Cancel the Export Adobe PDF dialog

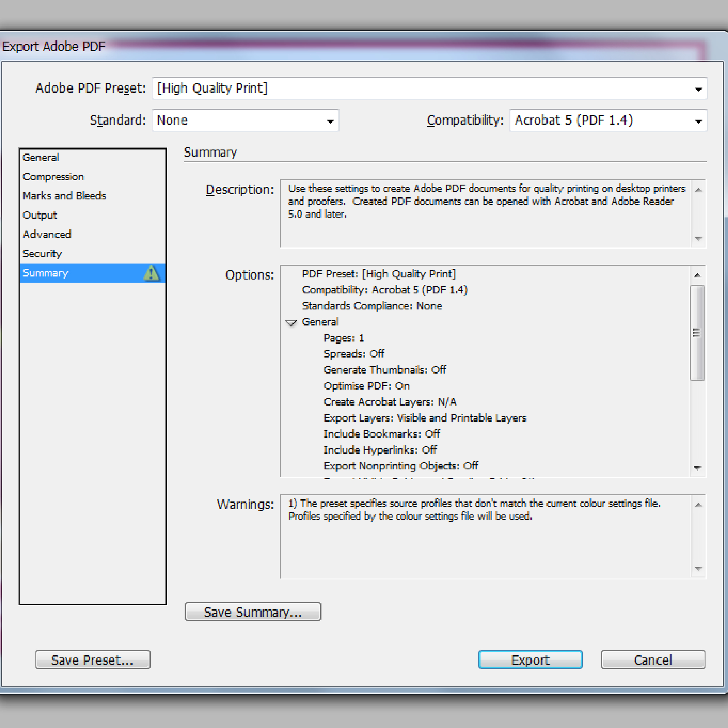point(653,660)
